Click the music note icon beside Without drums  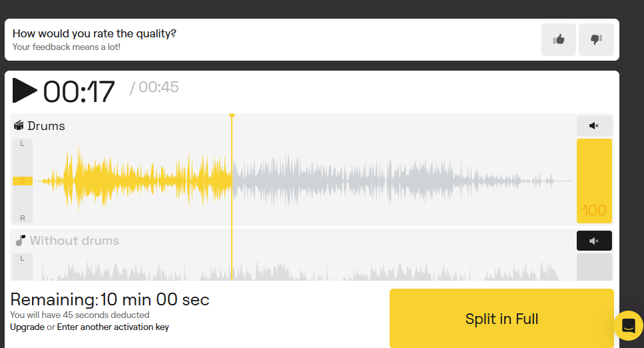[20, 241]
